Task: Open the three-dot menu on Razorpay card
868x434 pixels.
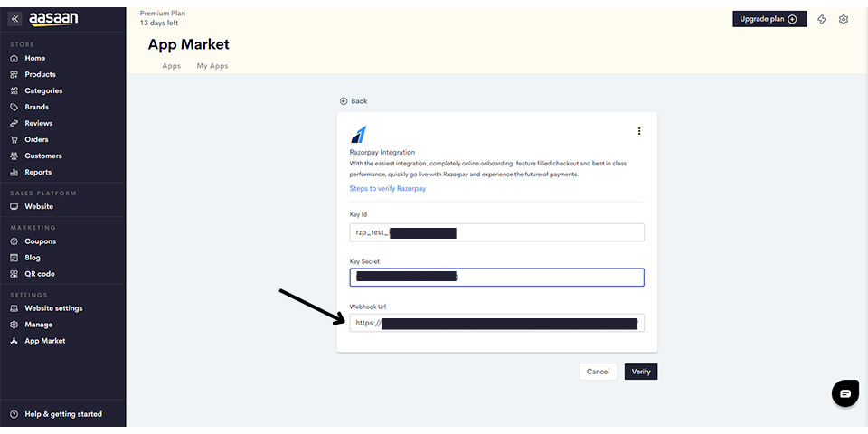Action: click(639, 131)
